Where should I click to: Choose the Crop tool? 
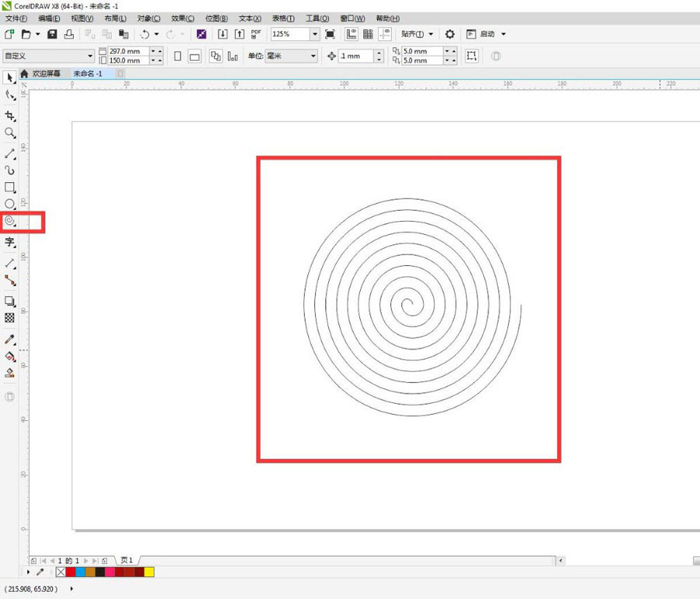tap(10, 116)
